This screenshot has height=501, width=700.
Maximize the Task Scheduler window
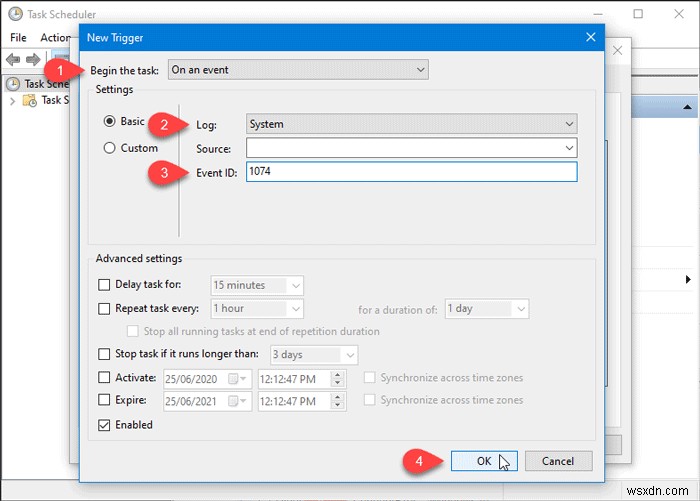click(638, 14)
